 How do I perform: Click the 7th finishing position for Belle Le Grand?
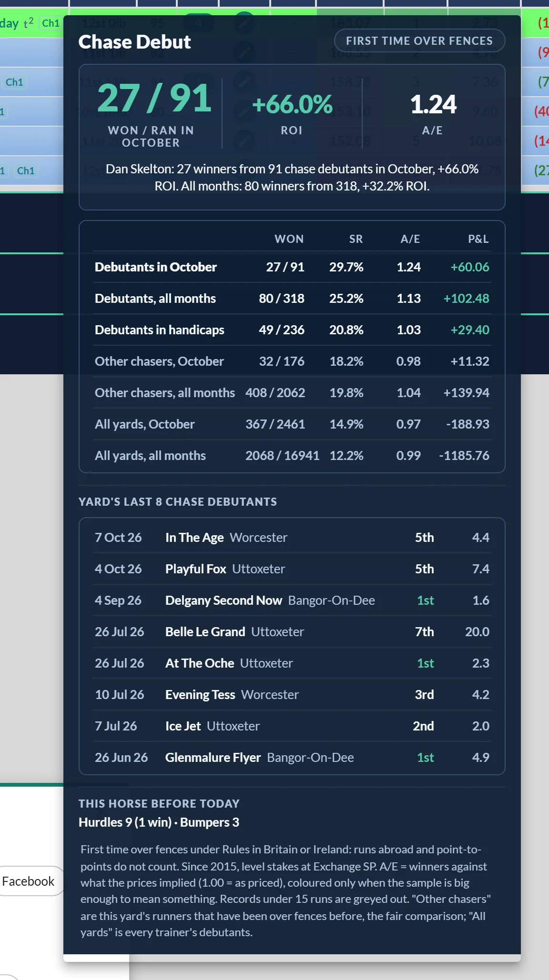click(425, 632)
